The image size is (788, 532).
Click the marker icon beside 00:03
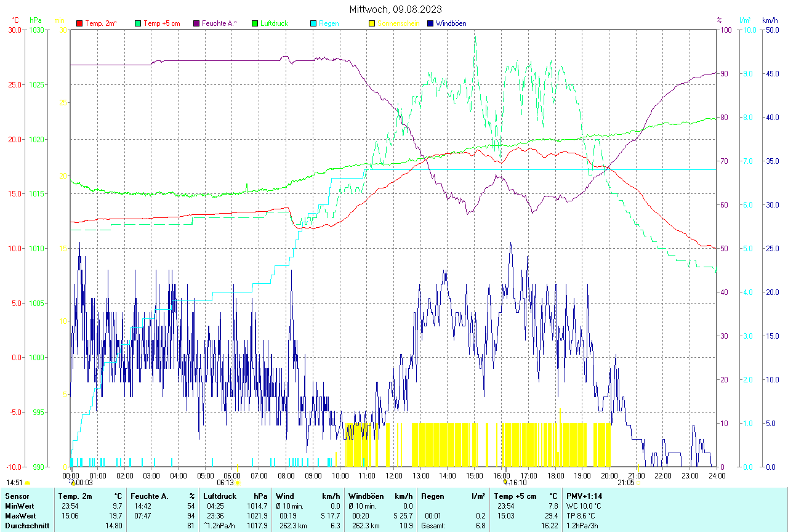point(73,483)
